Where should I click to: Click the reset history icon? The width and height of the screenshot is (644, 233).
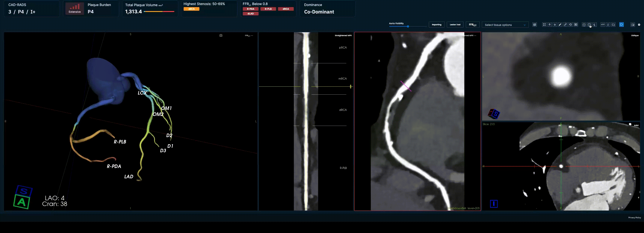(570, 25)
